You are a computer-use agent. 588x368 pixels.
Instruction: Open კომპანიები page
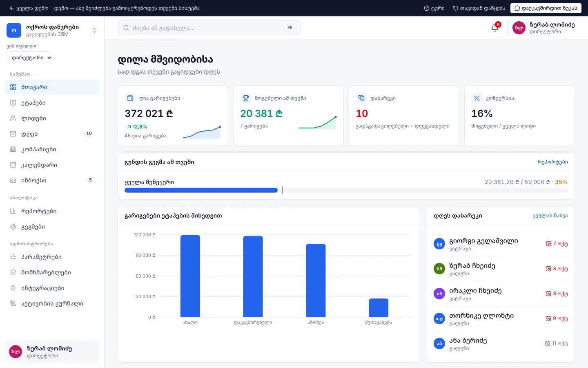(x=52, y=149)
